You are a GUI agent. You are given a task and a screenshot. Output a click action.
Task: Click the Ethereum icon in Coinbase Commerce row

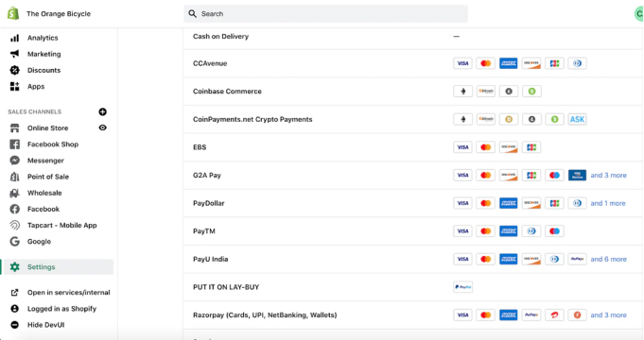(x=462, y=92)
